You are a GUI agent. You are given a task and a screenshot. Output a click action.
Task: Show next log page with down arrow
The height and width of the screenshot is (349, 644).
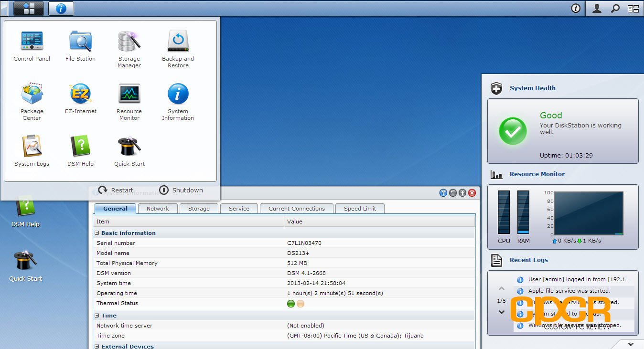point(502,312)
